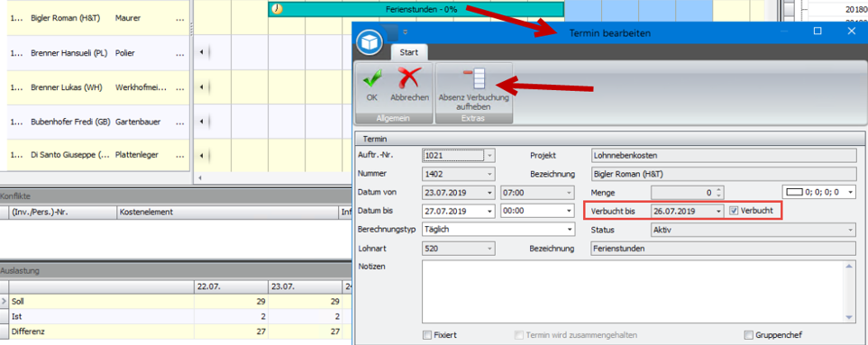Expand the Nummer 1402 dropdown

click(x=490, y=174)
